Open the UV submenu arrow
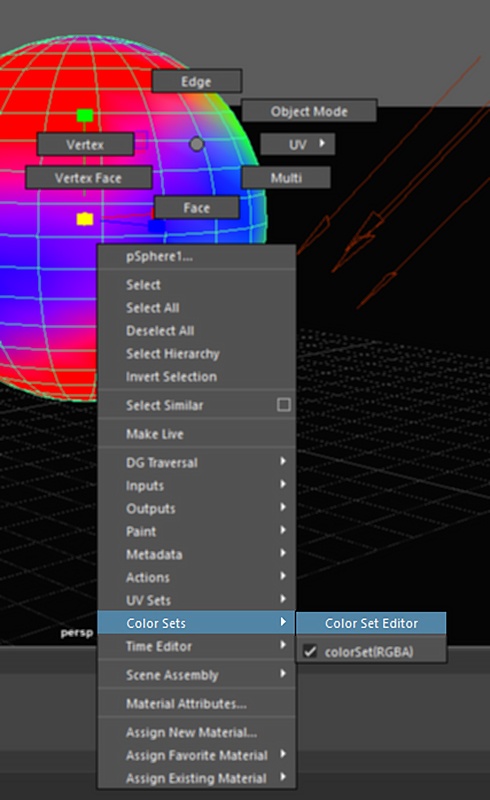 tap(322, 143)
